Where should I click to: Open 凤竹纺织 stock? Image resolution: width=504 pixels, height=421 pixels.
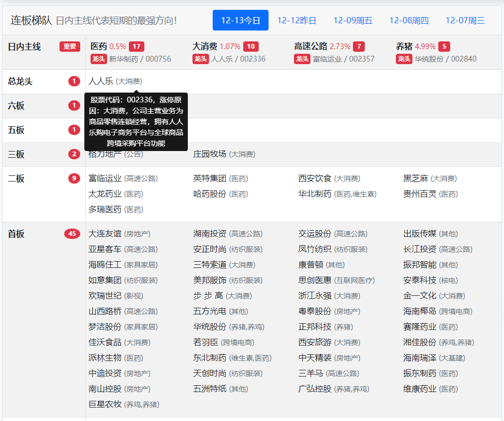click(315, 249)
